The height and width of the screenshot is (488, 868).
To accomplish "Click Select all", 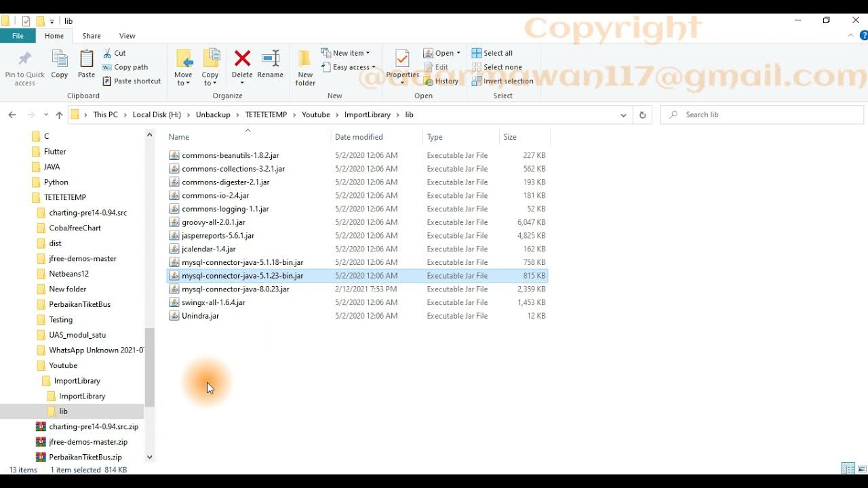I will coord(492,53).
